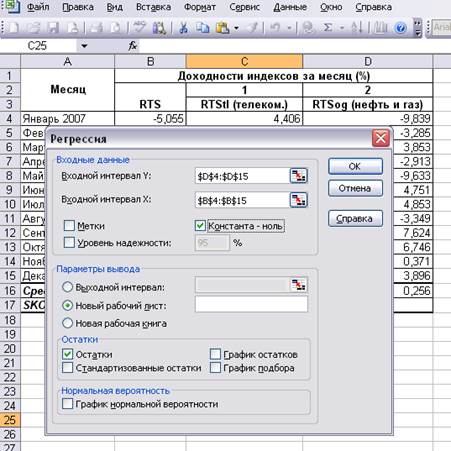Open the Paste options dropdown arrow
The image size is (451, 451).
236,28
